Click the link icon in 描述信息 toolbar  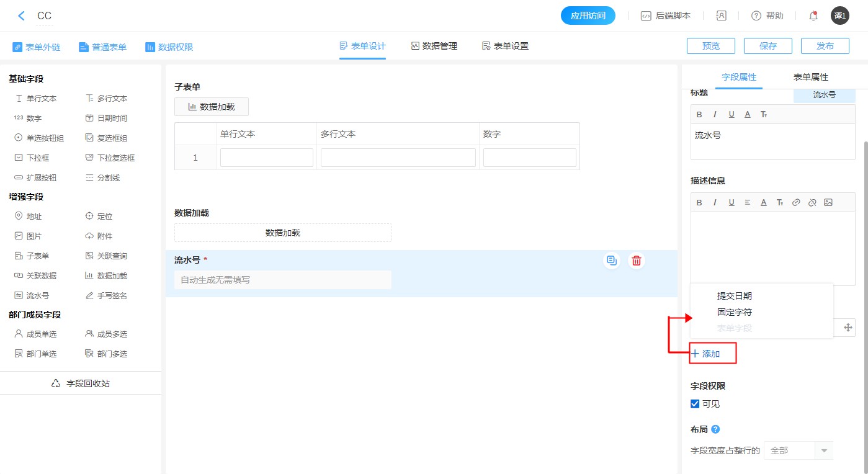coord(796,202)
